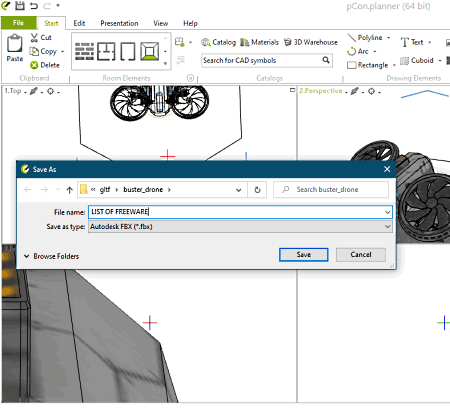Expand the Room Elements gallery

tap(165, 63)
